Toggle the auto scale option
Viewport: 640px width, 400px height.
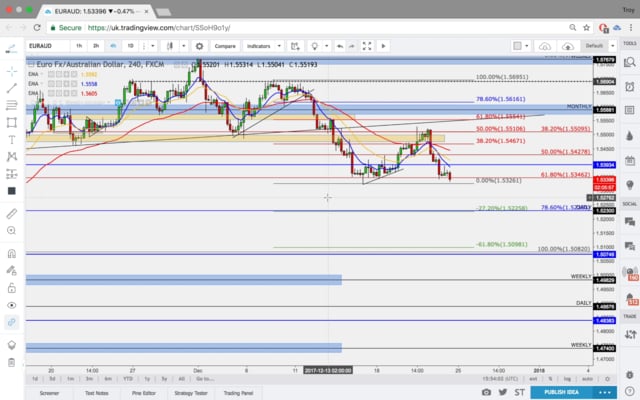point(585,379)
